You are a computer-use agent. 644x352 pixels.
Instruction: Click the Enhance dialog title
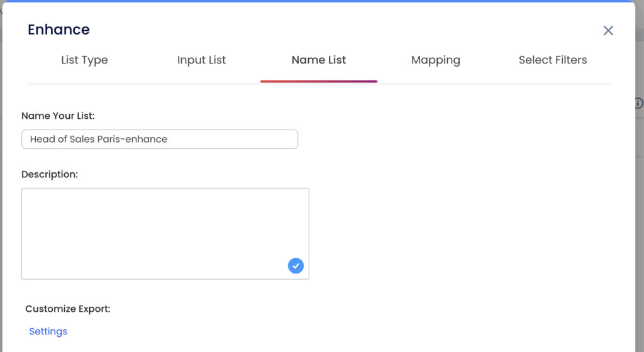58,30
